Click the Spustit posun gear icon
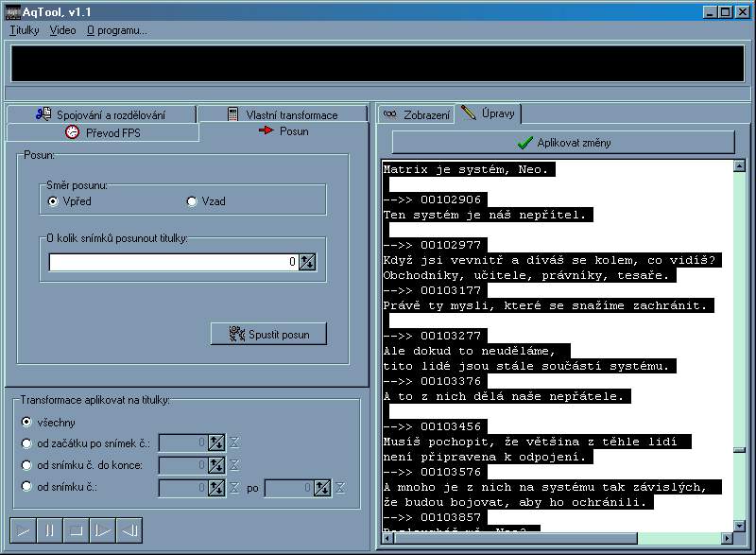The height and width of the screenshot is (555, 756). point(237,333)
